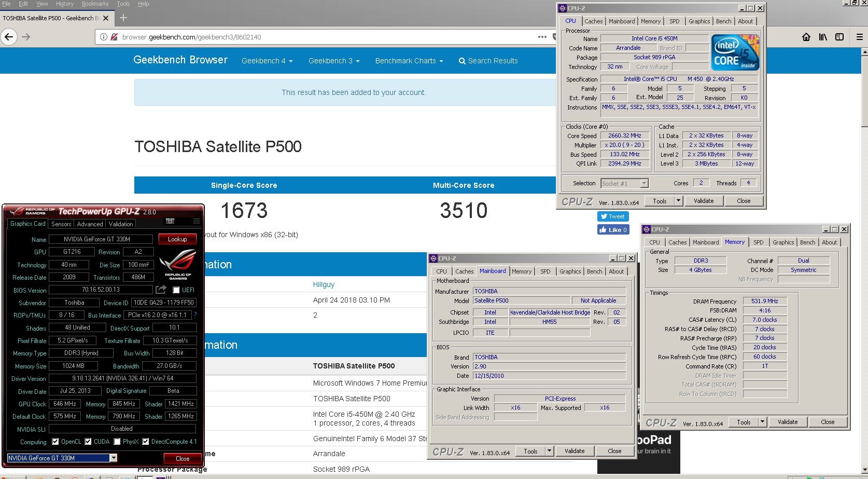Image resolution: width=868 pixels, height=479 pixels.
Task: Switch to the Sensors tab in GPU-Z
Action: pos(61,224)
